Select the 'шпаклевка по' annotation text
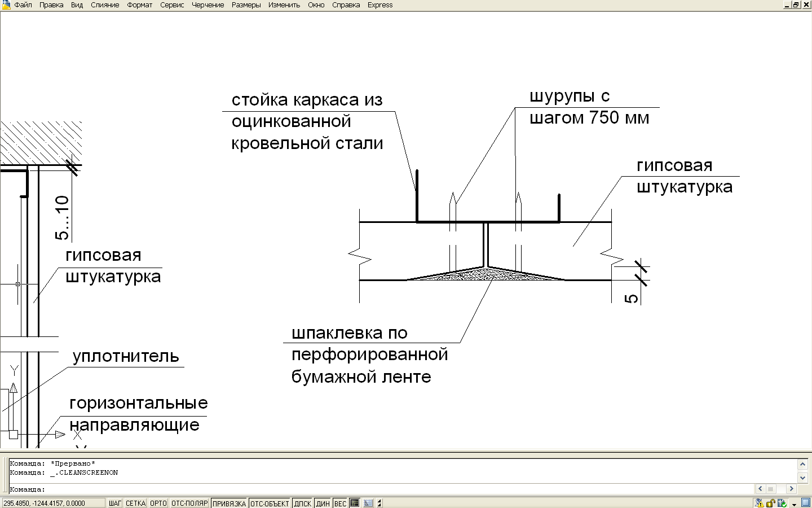Image resolution: width=812 pixels, height=508 pixels. [x=350, y=333]
